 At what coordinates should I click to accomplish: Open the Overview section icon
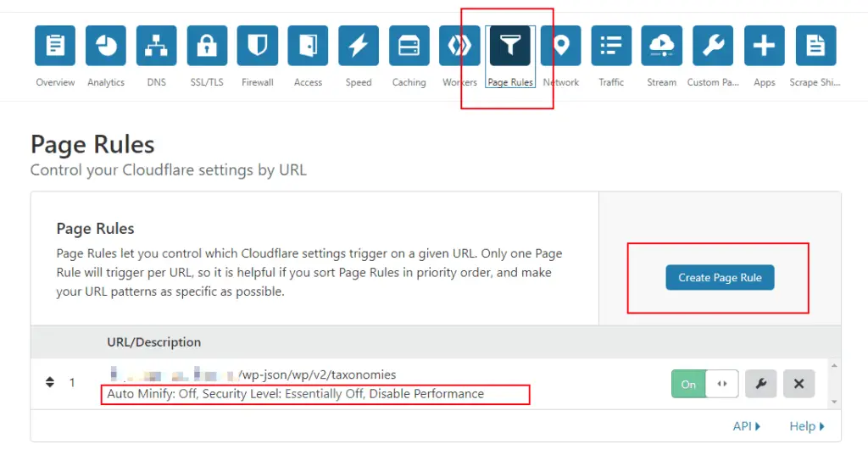point(55,46)
